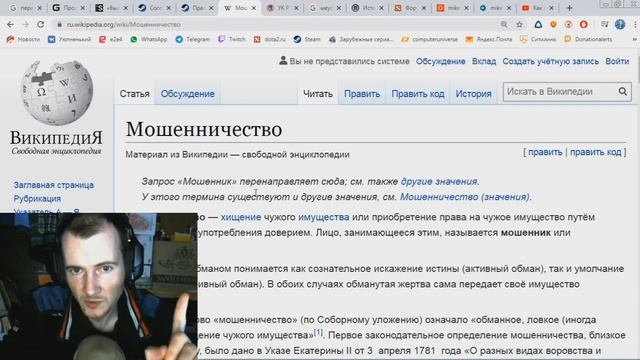Click the streamer webcam overlay

click(98, 286)
